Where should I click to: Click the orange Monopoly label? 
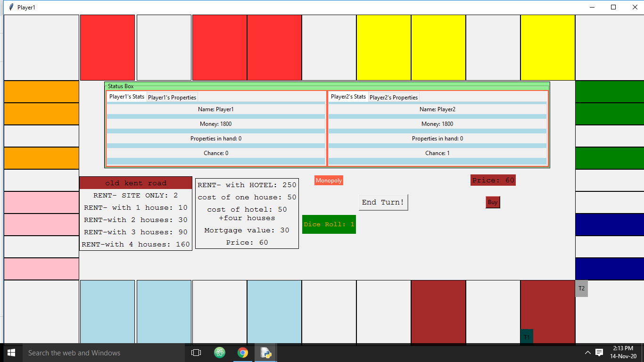pos(329,181)
